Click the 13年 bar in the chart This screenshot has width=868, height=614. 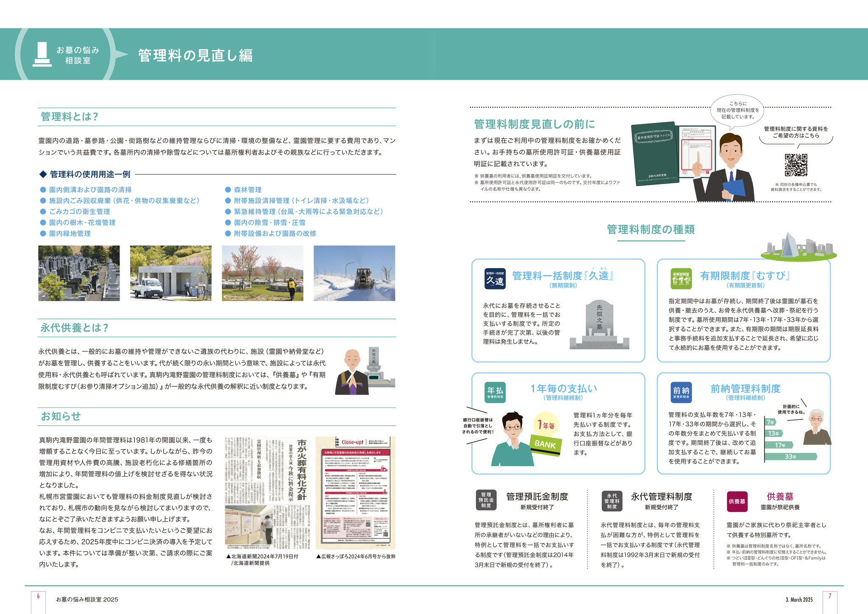774,433
